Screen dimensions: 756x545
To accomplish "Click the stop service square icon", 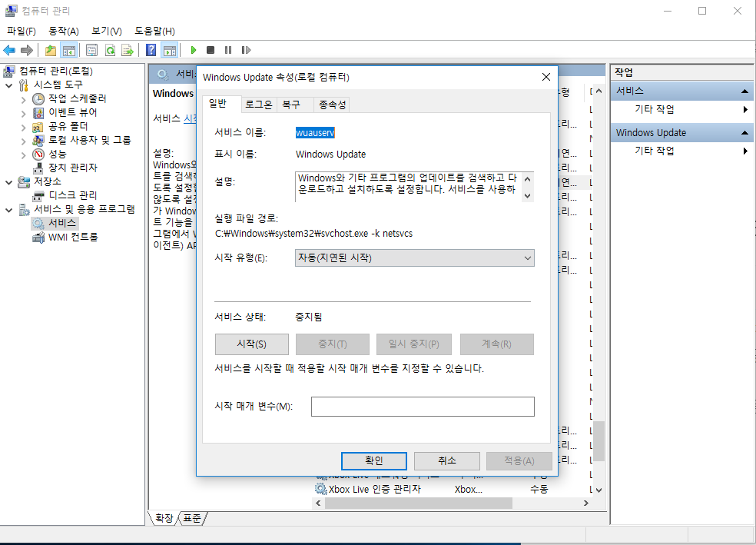I will tap(211, 50).
